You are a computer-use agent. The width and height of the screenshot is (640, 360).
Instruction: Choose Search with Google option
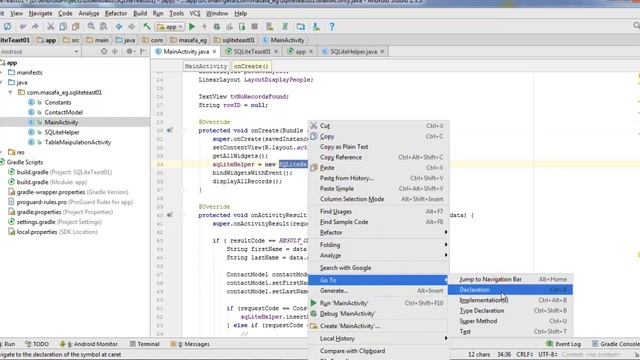pyautogui.click(x=379, y=268)
